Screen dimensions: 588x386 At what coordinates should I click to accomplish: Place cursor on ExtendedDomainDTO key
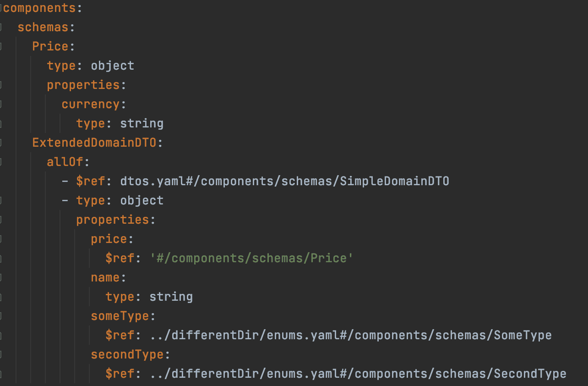click(x=94, y=143)
